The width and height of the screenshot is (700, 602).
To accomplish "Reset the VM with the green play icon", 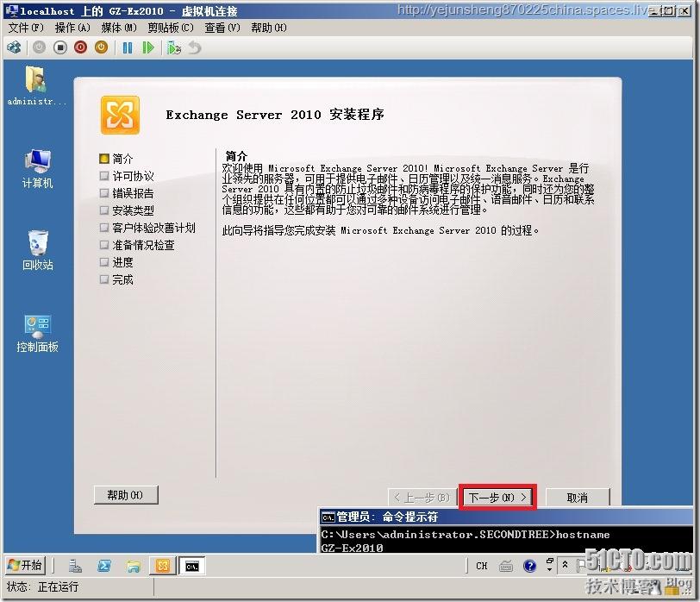I will [x=147, y=47].
